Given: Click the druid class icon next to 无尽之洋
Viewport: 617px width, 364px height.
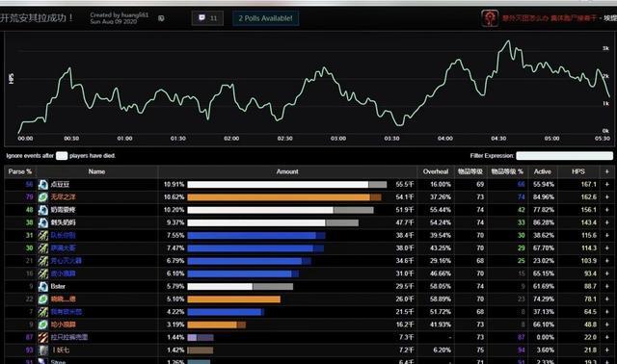Looking at the screenshot, I should coord(42,197).
